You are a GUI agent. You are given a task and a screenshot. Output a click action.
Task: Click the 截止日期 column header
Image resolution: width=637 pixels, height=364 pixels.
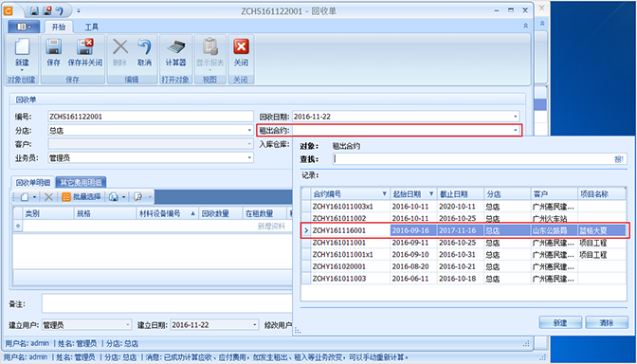461,193
